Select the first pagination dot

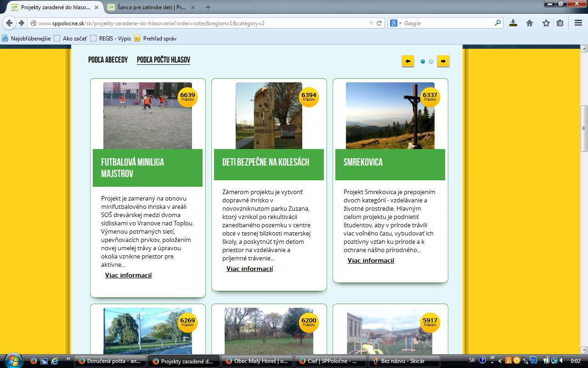pos(423,61)
